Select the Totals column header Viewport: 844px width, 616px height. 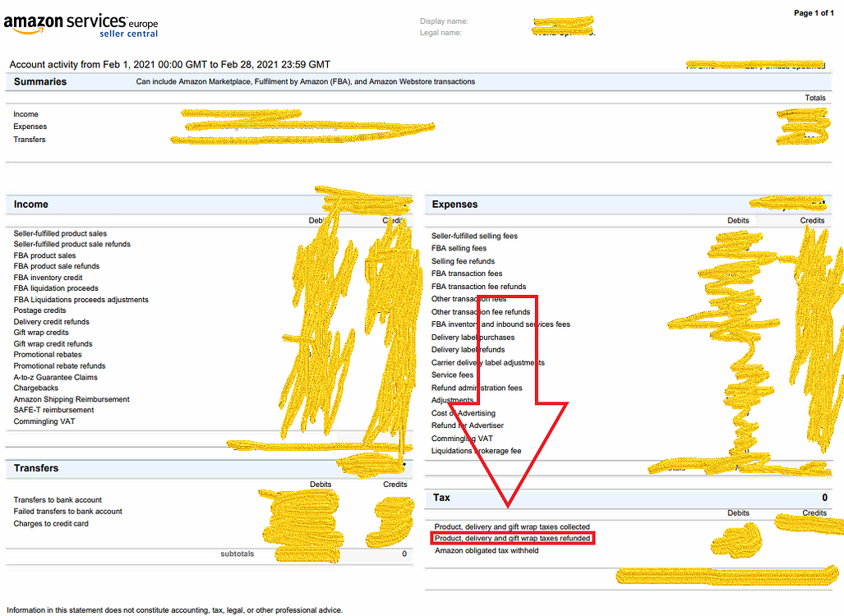tap(814, 98)
